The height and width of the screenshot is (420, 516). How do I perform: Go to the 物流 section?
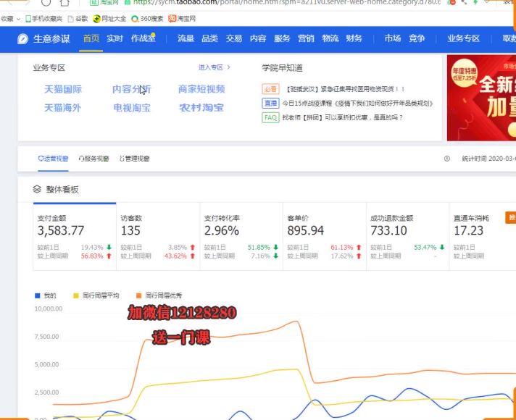click(x=330, y=38)
